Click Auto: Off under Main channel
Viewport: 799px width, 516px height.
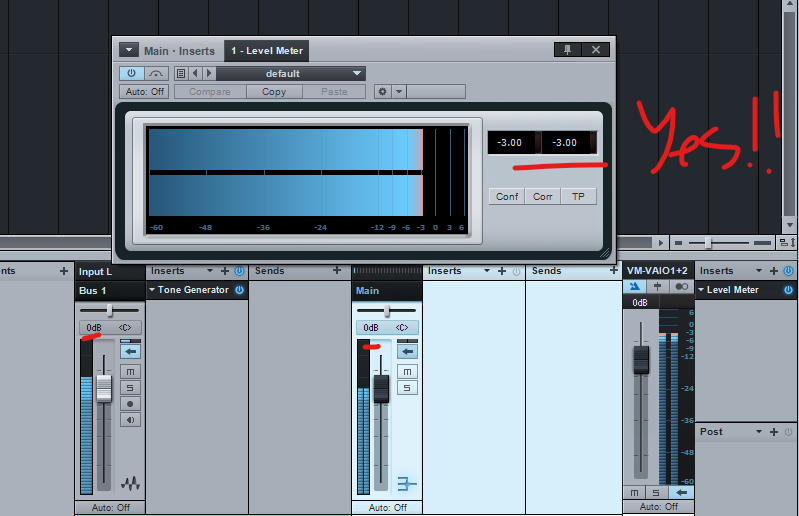pyautogui.click(x=387, y=508)
